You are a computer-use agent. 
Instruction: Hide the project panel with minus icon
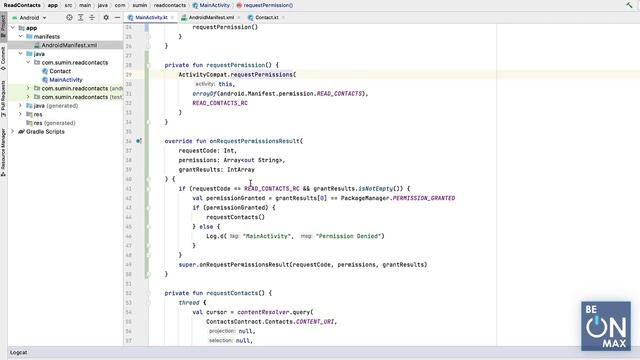117,18
